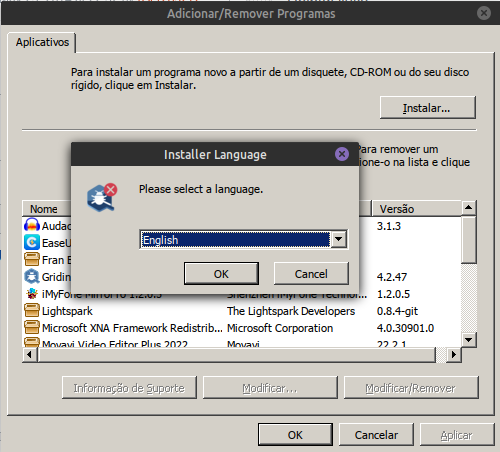
Task: Cancel the Installer Language dialog
Action: [311, 274]
